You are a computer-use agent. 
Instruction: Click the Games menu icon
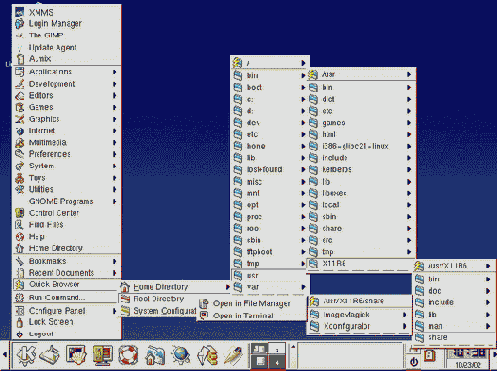click(20, 107)
